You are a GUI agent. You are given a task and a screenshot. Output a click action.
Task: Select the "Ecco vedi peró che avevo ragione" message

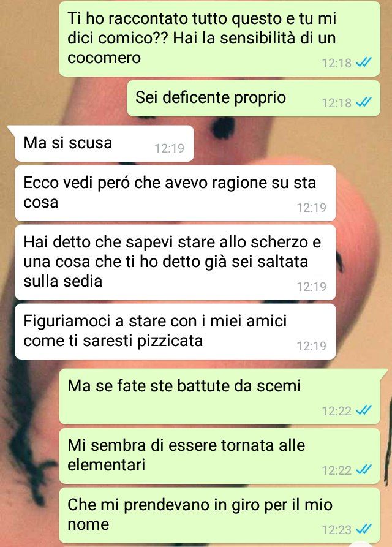click(175, 194)
